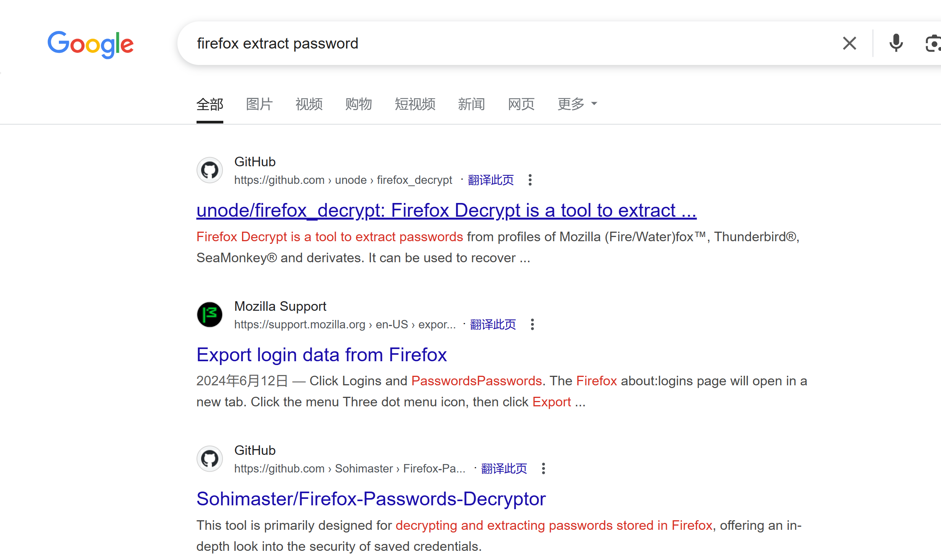Screen dimensions: 941x560
Task: Switch to the 视频 tab
Action: pyautogui.click(x=309, y=104)
